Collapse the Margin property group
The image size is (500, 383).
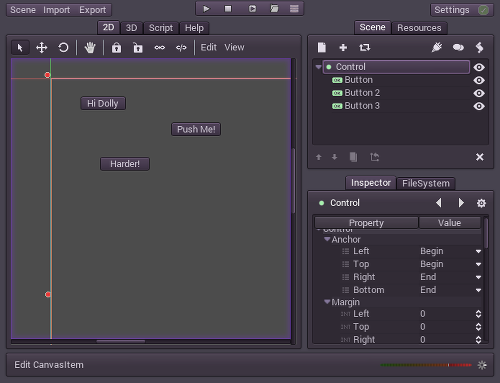point(327,302)
